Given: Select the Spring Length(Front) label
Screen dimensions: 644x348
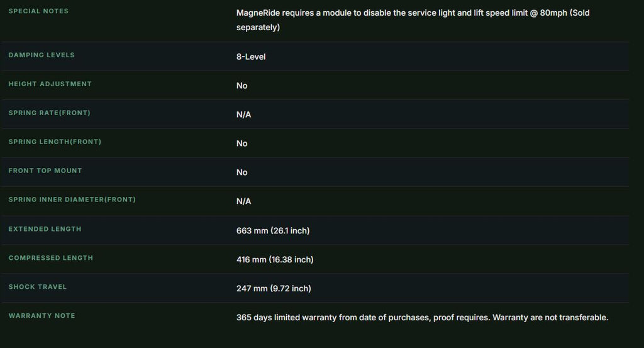Looking at the screenshot, I should point(55,142).
